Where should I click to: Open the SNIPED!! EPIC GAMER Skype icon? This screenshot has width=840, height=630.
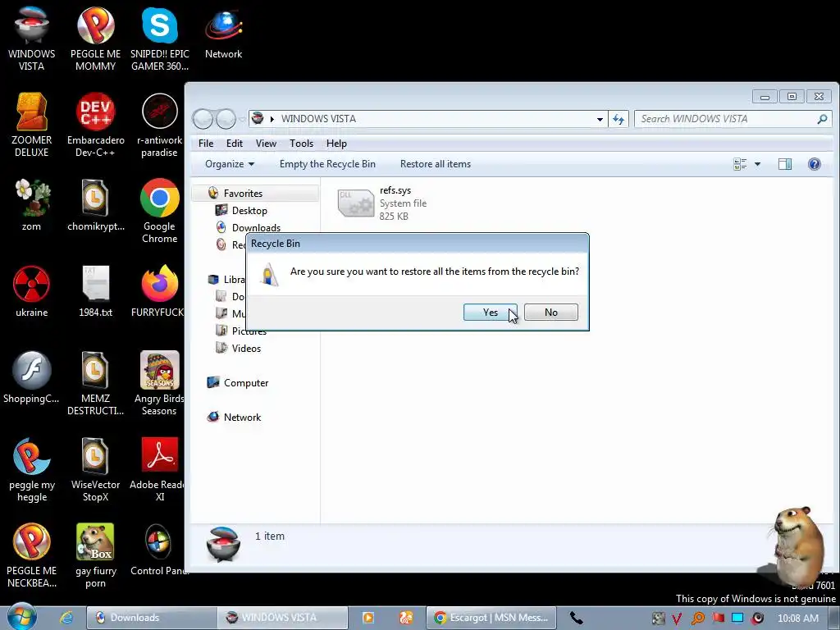pyautogui.click(x=160, y=39)
